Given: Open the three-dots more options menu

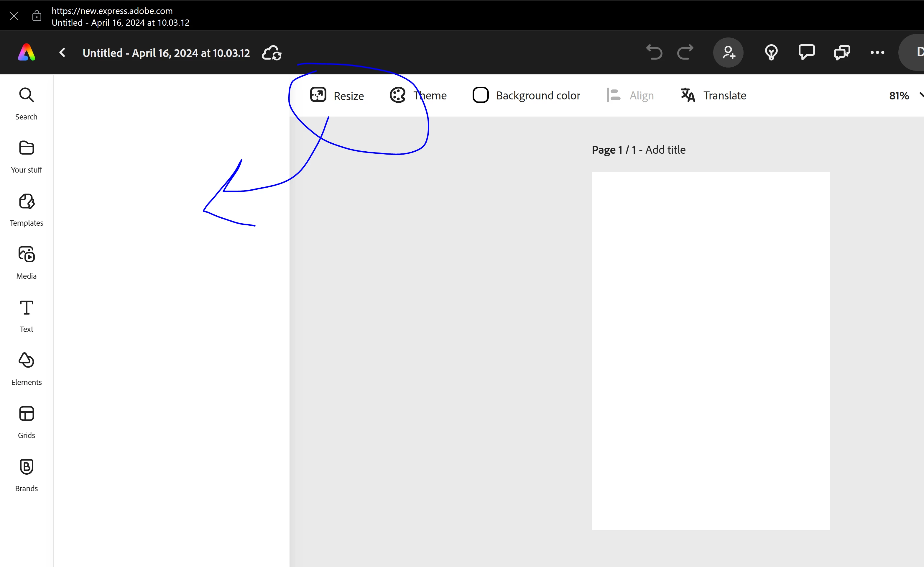Looking at the screenshot, I should [877, 53].
